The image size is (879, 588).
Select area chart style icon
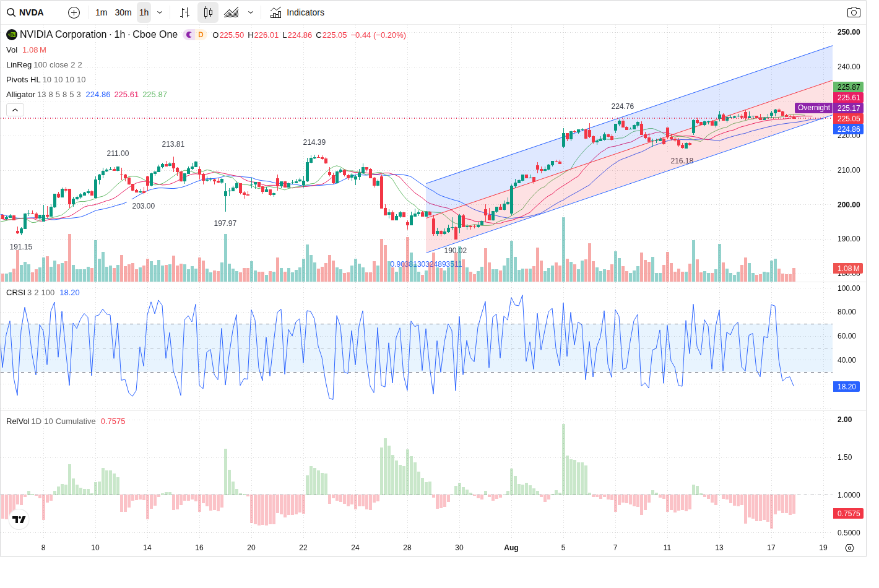tap(232, 12)
